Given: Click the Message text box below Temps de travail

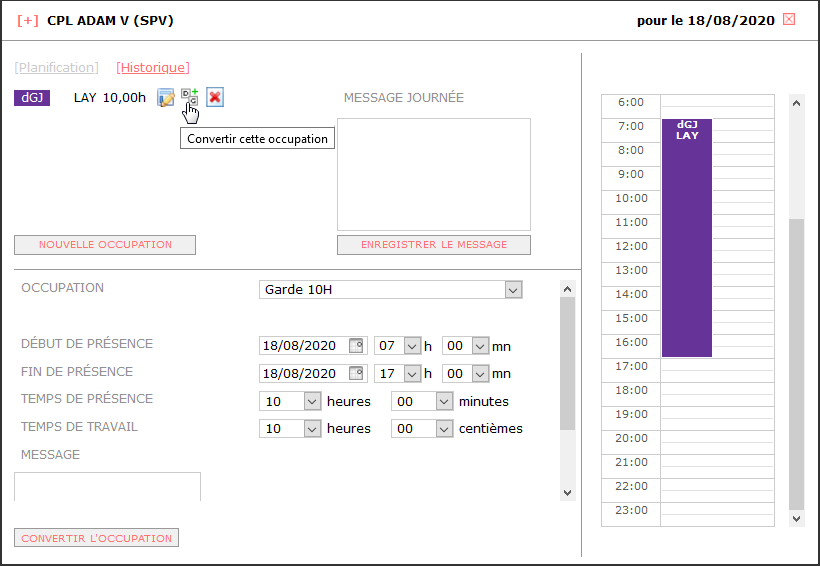Looking at the screenshot, I should pos(107,487).
